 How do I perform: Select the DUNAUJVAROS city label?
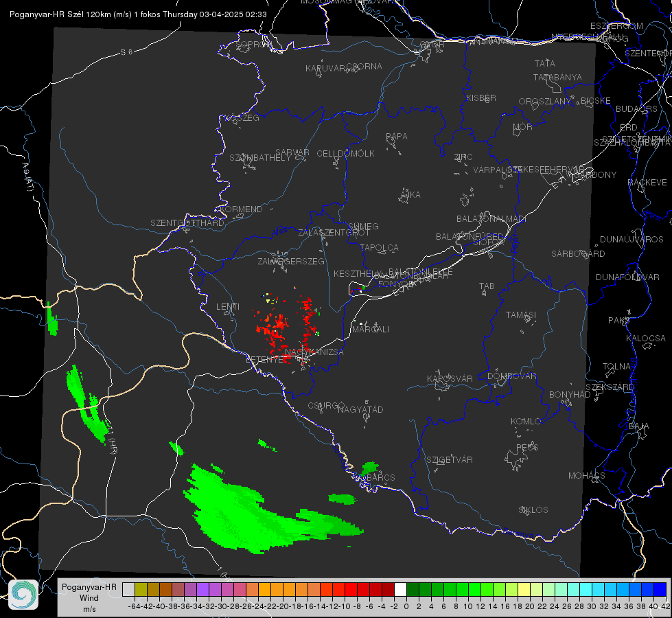click(632, 240)
